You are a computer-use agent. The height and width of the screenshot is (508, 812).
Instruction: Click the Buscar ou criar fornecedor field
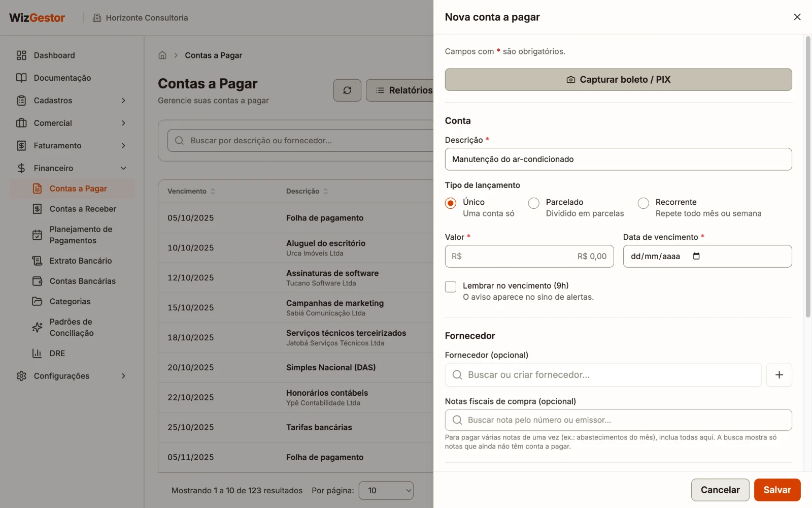point(603,375)
